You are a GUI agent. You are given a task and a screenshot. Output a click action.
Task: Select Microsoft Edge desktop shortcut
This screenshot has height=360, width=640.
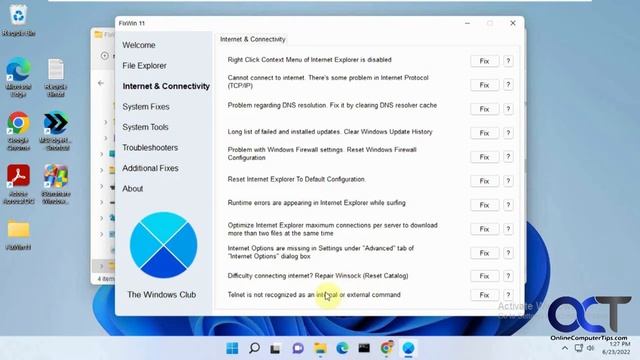click(18, 77)
